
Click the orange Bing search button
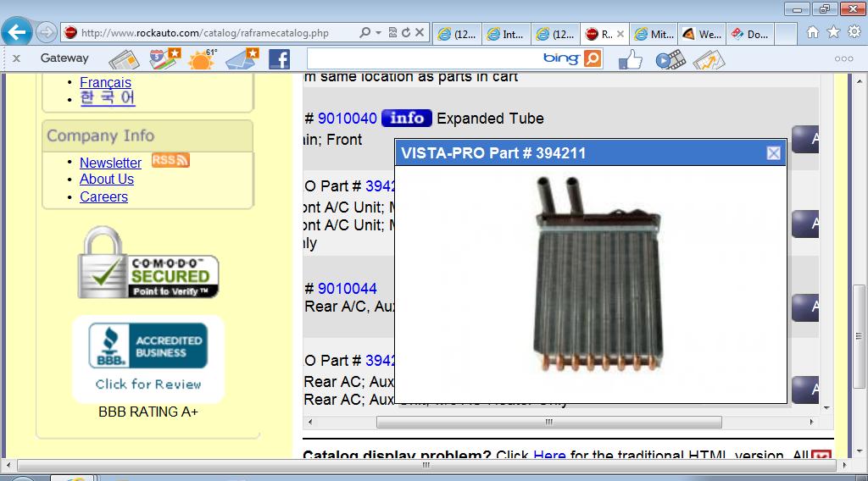coord(593,58)
